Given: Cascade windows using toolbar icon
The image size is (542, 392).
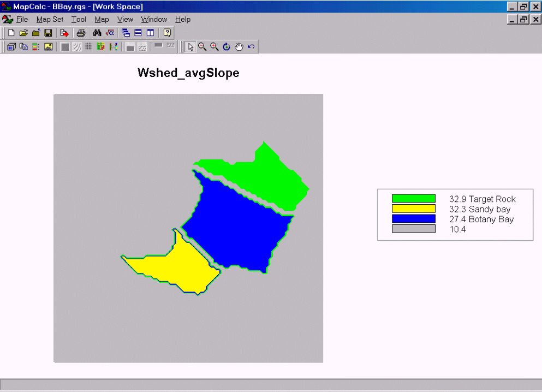Looking at the screenshot, I should tap(126, 33).
